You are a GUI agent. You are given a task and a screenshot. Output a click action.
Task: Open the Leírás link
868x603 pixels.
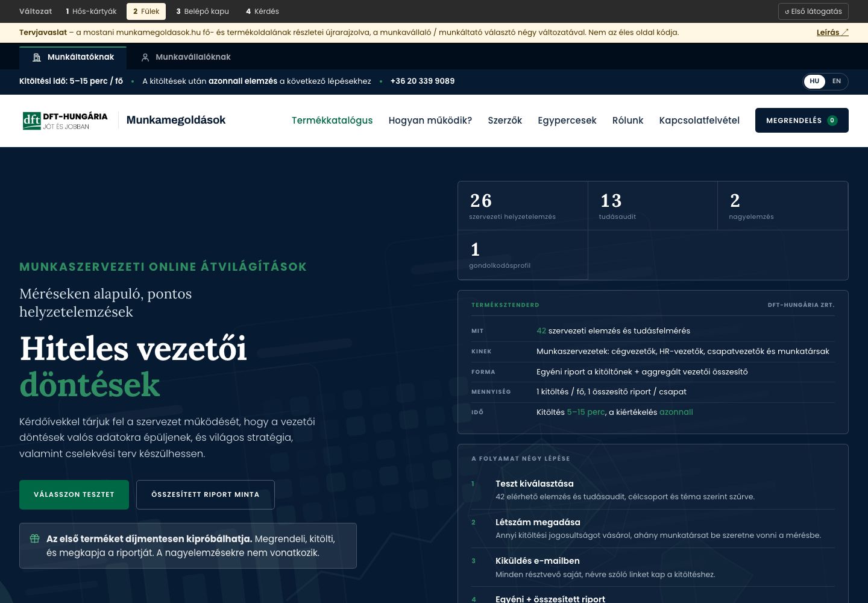pos(832,33)
